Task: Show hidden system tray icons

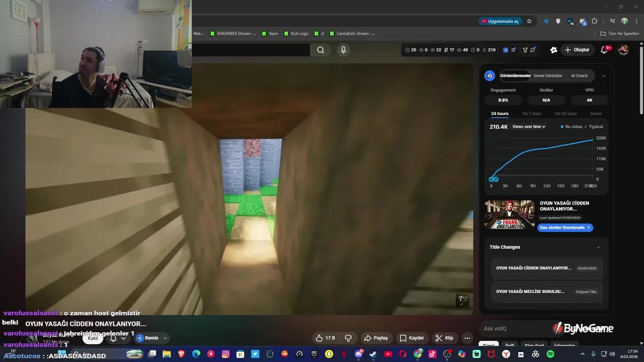Action: [x=583, y=354]
